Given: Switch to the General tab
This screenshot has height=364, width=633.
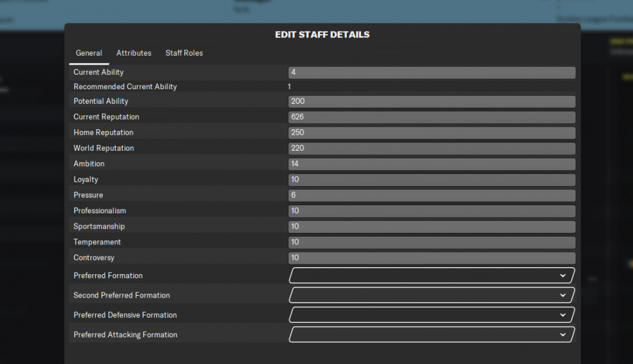Looking at the screenshot, I should pos(89,53).
